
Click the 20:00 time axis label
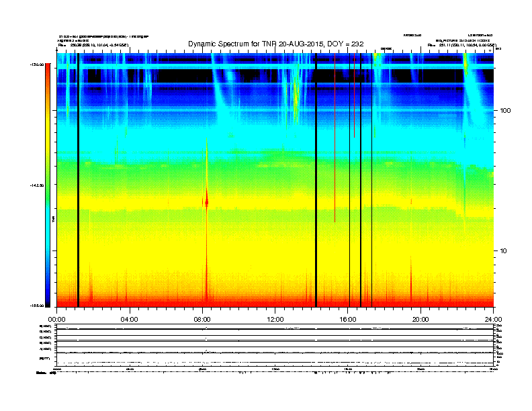tap(420, 320)
